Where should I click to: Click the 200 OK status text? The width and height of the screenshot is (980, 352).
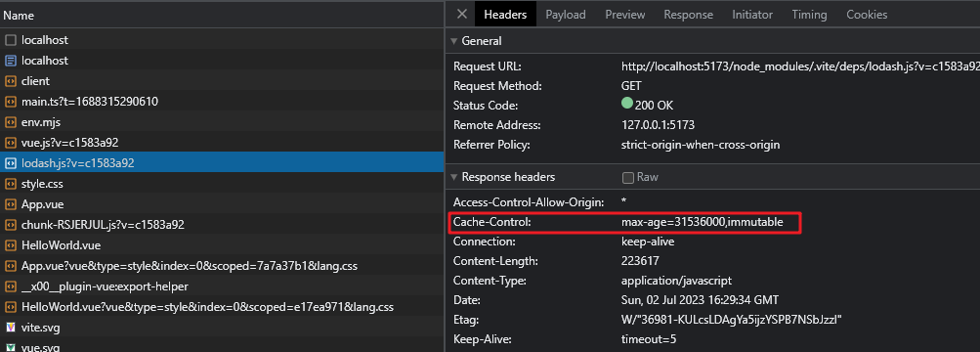click(654, 106)
